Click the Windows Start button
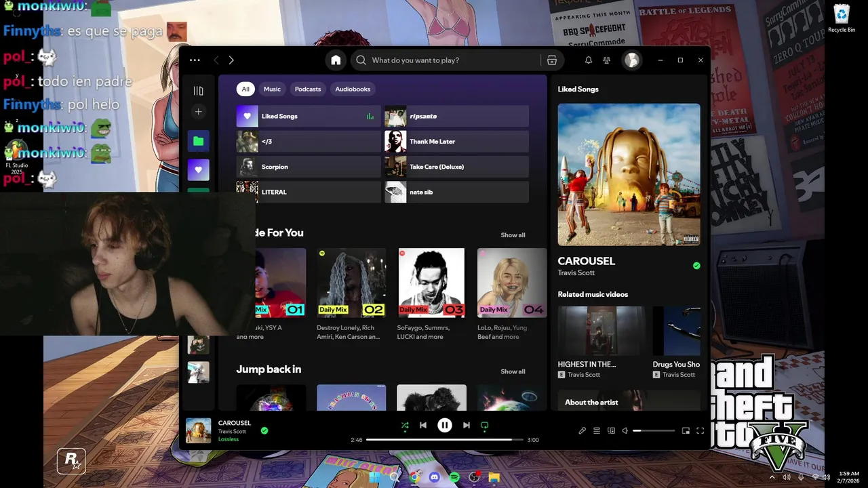This screenshot has width=868, height=488. [x=374, y=477]
